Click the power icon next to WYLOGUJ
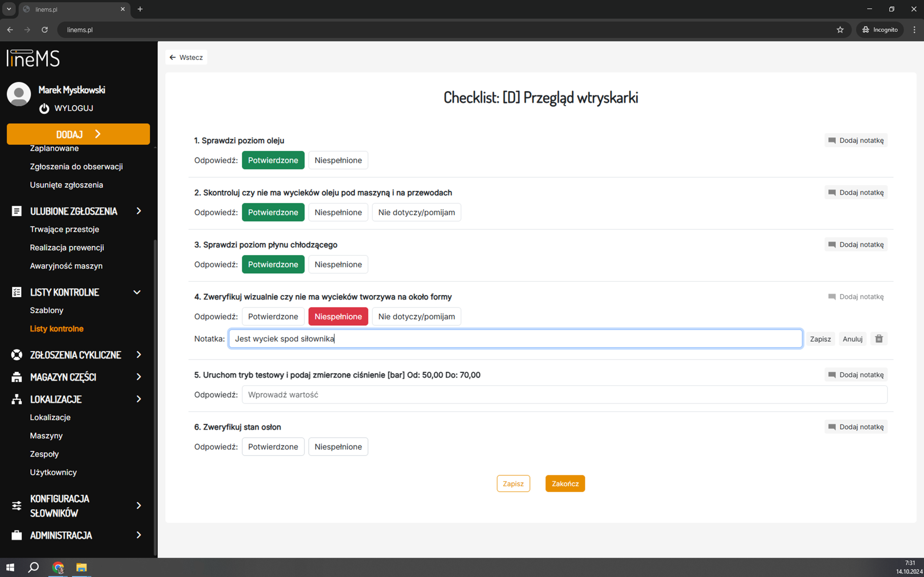 tap(44, 109)
